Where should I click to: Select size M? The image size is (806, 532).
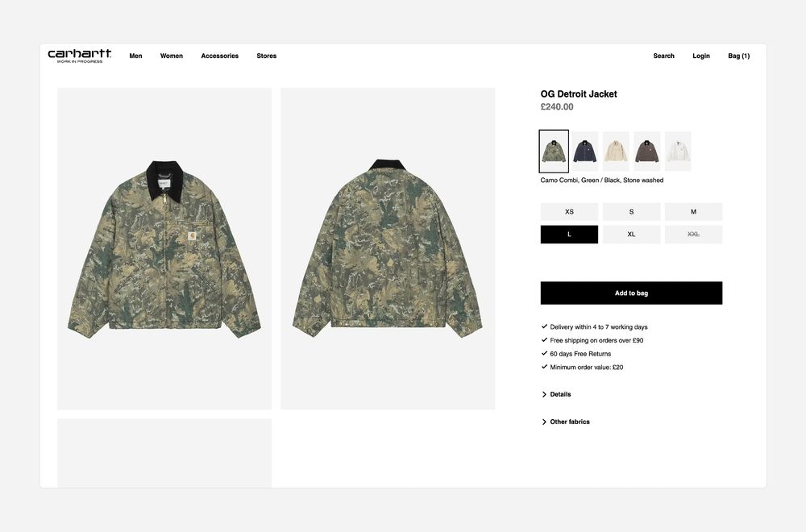[693, 212]
